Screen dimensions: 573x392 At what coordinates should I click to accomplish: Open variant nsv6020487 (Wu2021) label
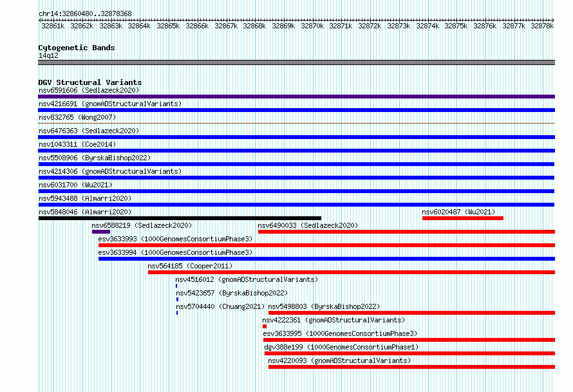point(458,212)
